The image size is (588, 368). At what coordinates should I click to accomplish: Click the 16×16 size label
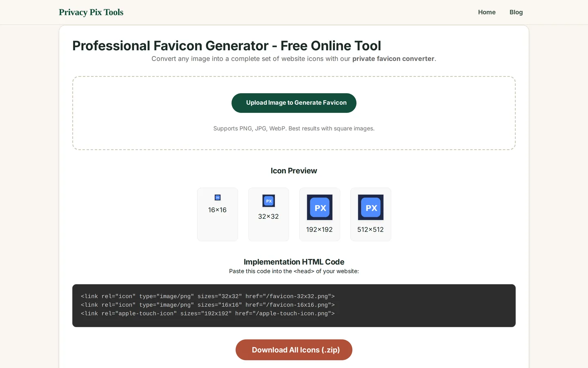[x=217, y=210]
